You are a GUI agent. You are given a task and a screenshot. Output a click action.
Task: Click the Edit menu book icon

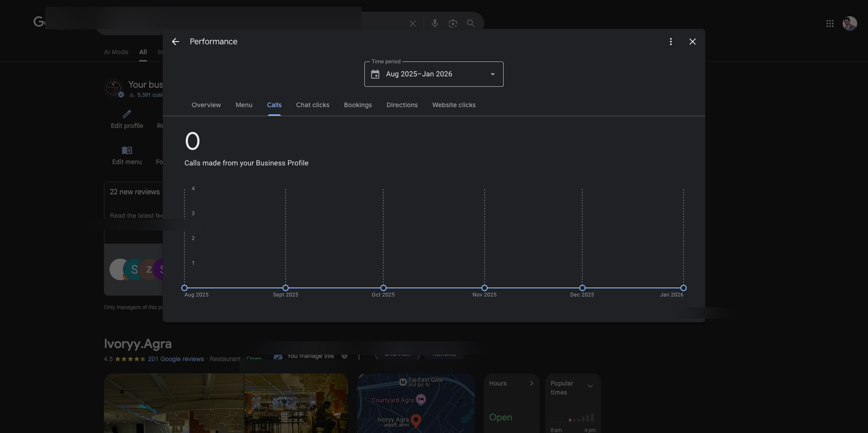(127, 151)
